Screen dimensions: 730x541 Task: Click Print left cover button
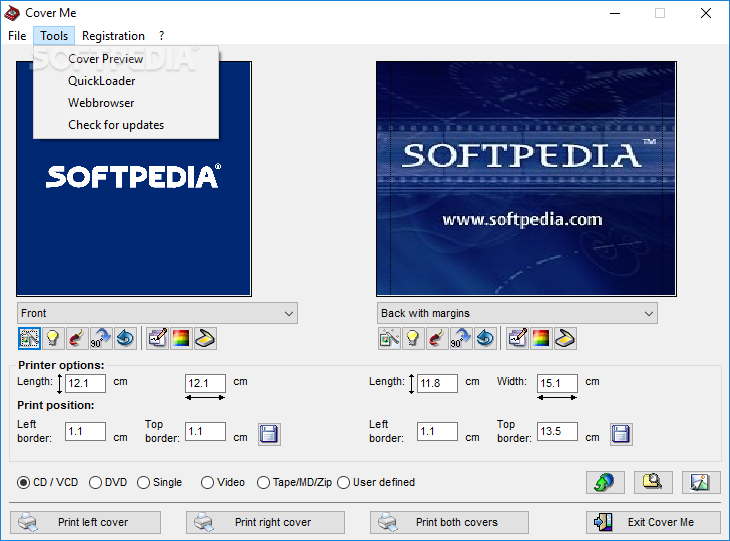[85, 522]
